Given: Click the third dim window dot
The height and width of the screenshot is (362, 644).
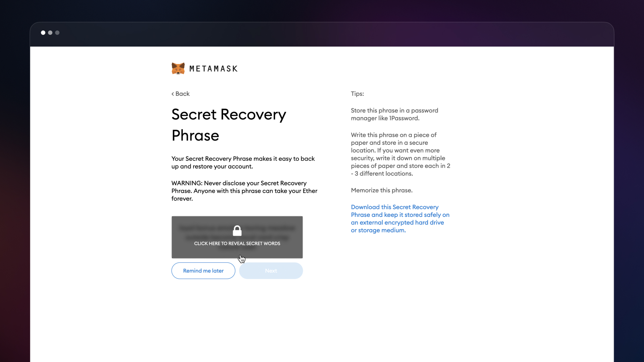Looking at the screenshot, I should click(x=57, y=33).
